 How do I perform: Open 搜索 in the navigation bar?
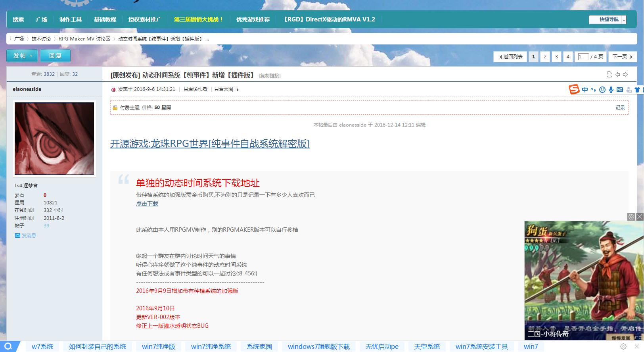coord(18,19)
